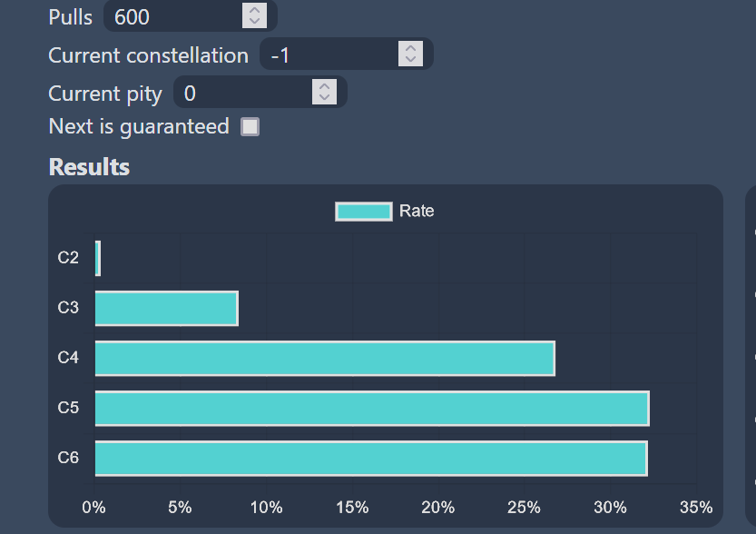Raise Current pity with the up arrow

(324, 87)
